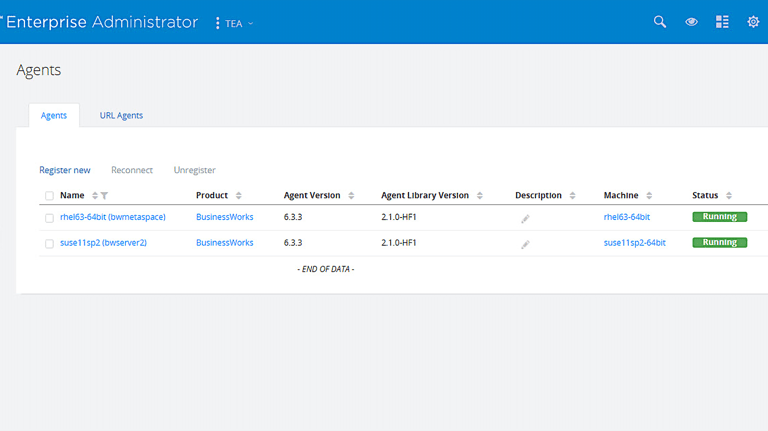Click the Description column header text
This screenshot has width=768, height=431.
point(538,195)
